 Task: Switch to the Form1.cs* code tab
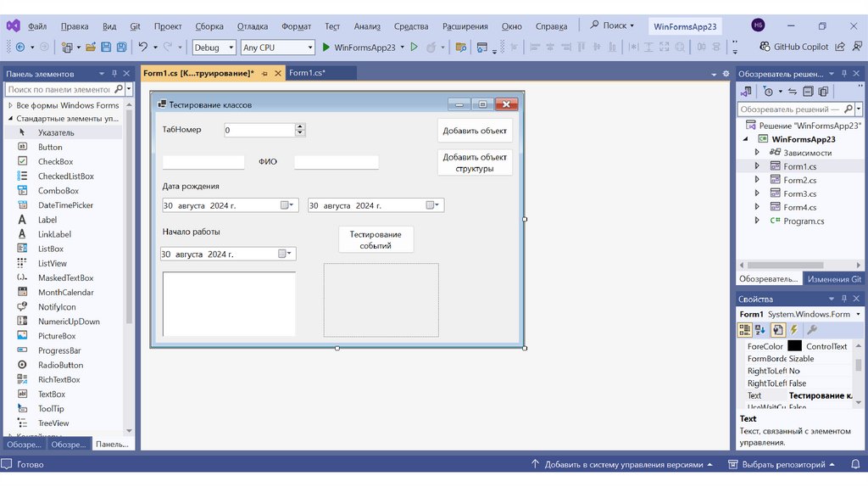(x=307, y=73)
